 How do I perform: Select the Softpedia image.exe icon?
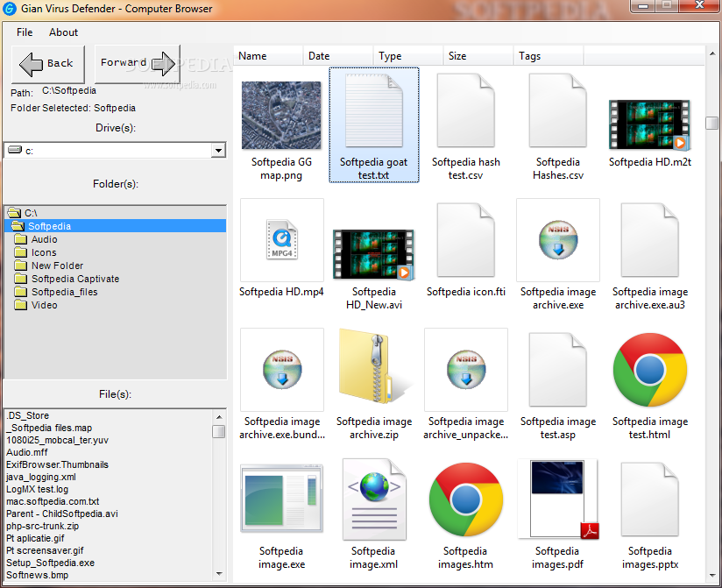click(x=281, y=499)
